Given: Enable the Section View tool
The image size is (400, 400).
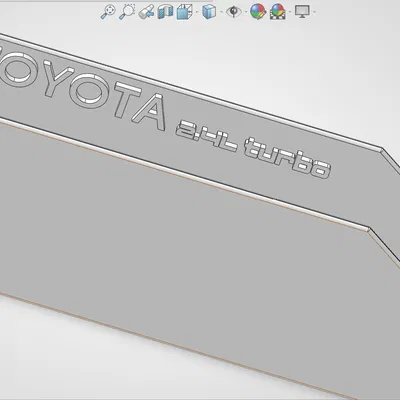Looking at the screenshot, I should click(165, 12).
